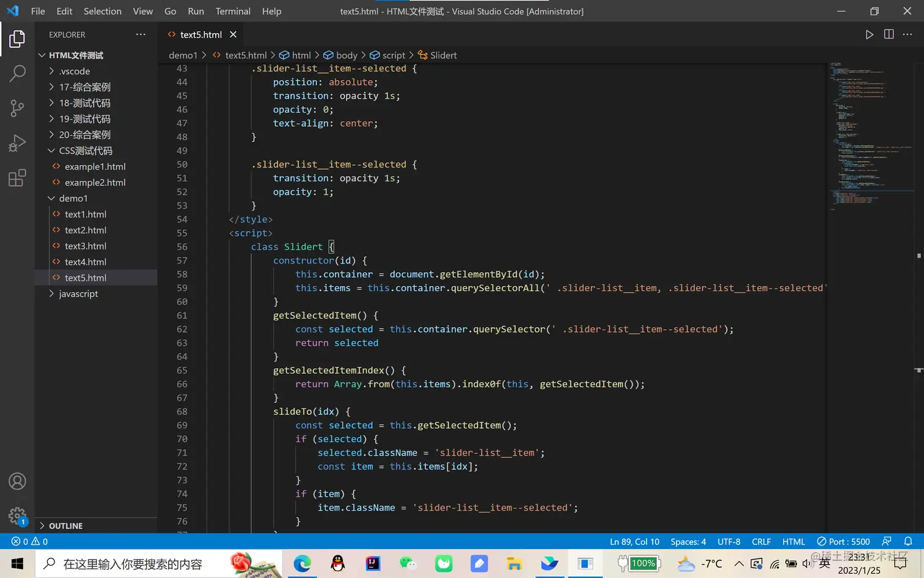
Task: Open the Help menu
Action: (272, 11)
